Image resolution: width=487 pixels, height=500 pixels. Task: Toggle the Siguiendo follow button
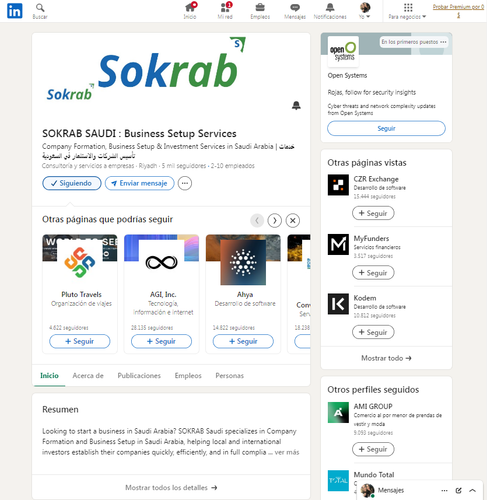coord(72,183)
